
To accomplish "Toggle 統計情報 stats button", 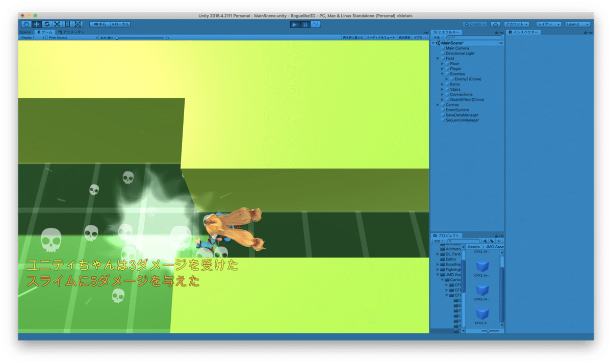I will (404, 37).
